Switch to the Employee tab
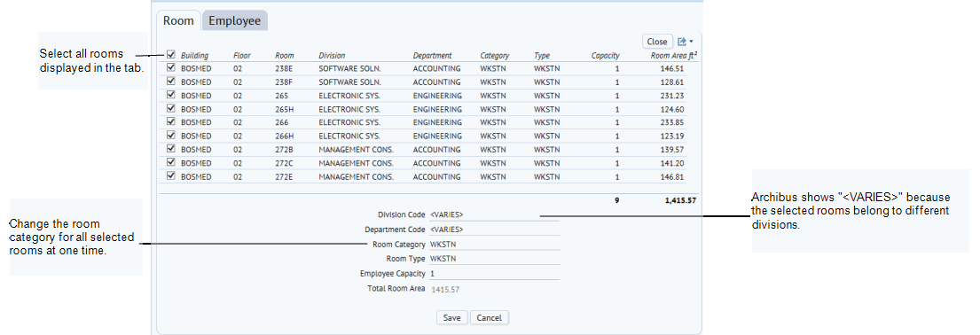The image size is (980, 335). tap(234, 20)
